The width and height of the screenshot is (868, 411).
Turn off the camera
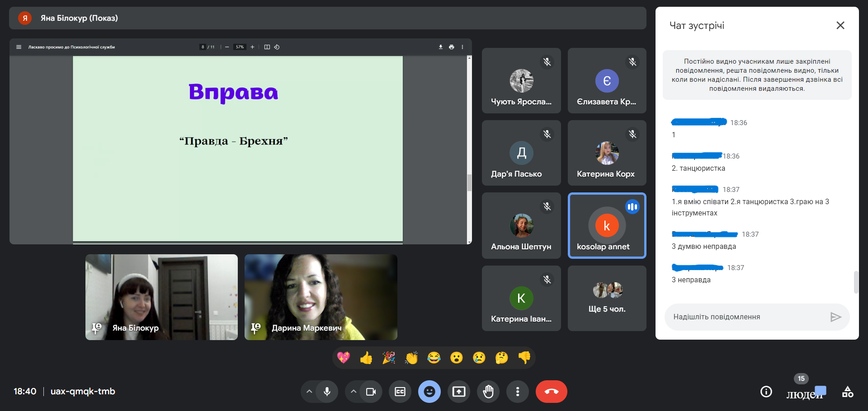(371, 392)
